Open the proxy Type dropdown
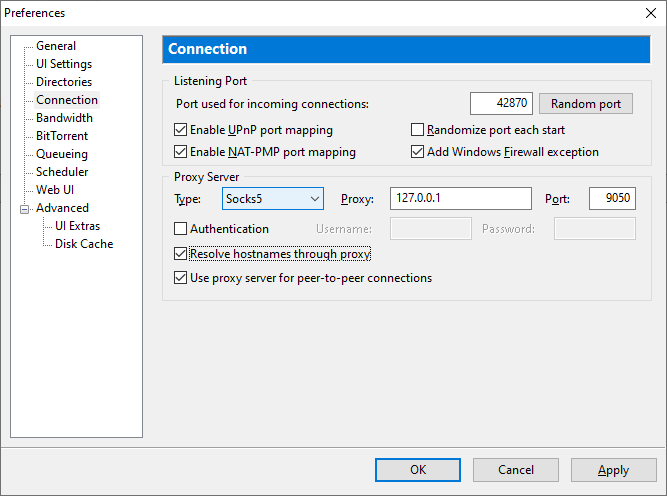This screenshot has width=667, height=496. [x=273, y=199]
